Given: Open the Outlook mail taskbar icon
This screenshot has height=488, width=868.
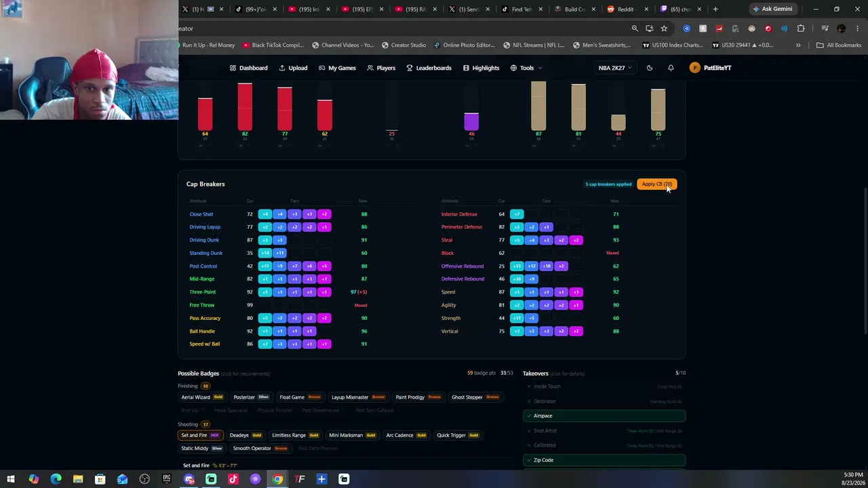Looking at the screenshot, I should tap(122, 479).
